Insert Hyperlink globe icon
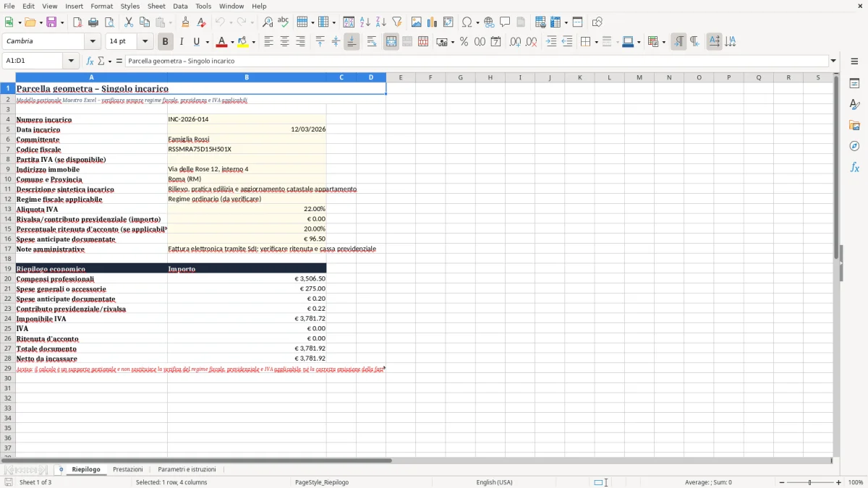 pyautogui.click(x=489, y=22)
